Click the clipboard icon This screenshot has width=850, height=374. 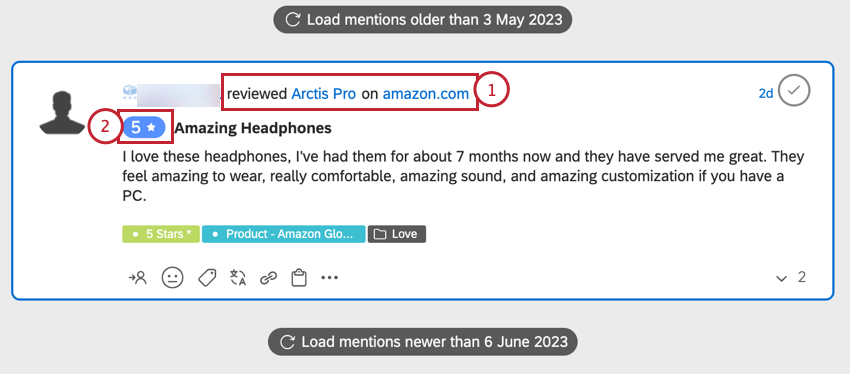pos(299,278)
